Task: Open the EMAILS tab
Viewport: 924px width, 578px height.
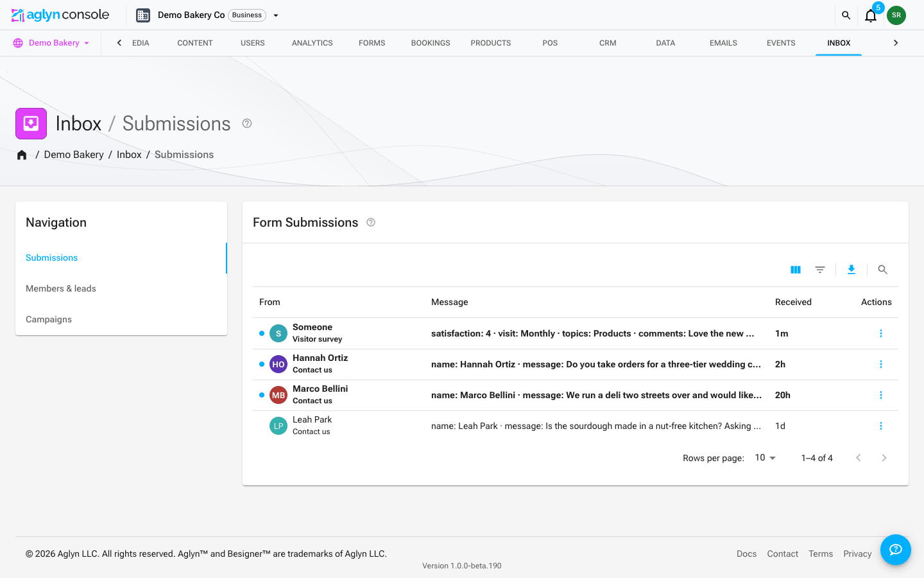Action: (x=723, y=43)
